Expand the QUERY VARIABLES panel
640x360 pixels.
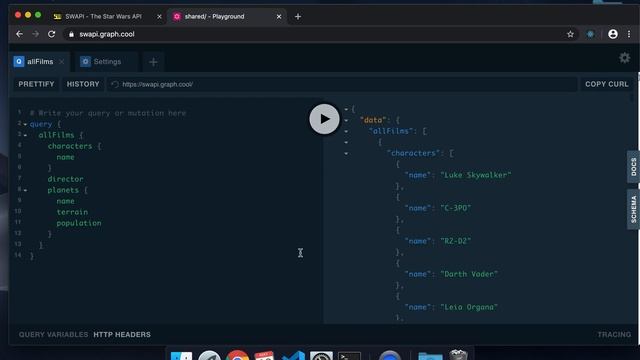(53, 335)
